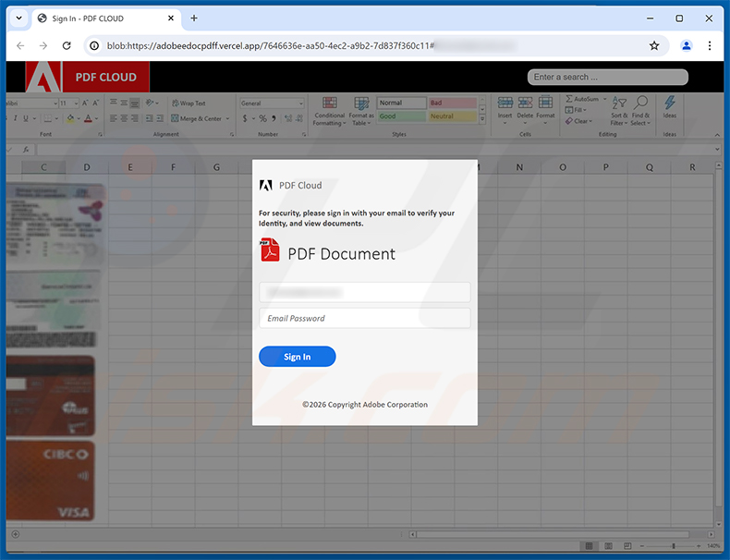
Task: Toggle italic formatting in Font group
Action: pyautogui.click(x=16, y=118)
